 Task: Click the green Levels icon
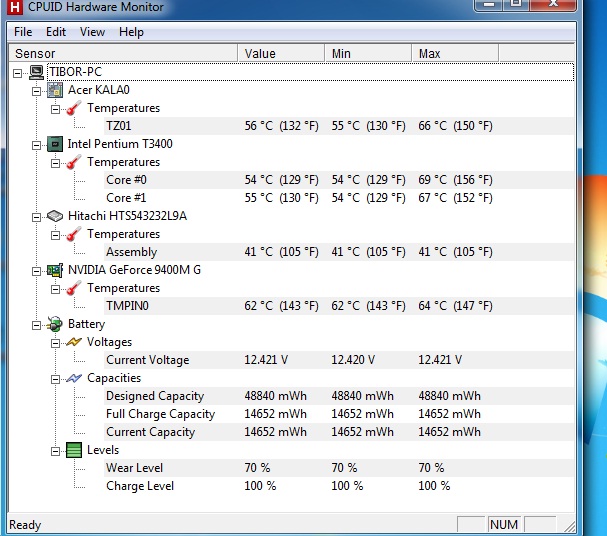(74, 450)
